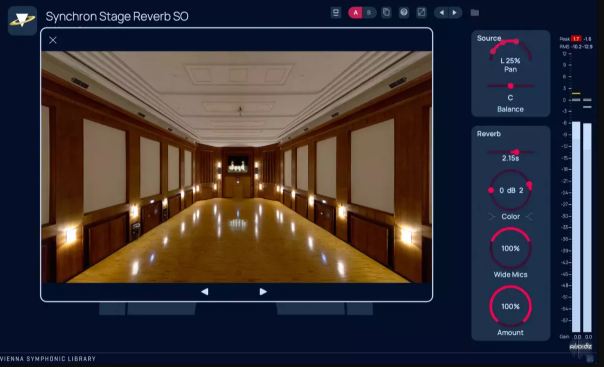Click the reverb time 2.15s slider
Image resolution: width=604 pixels, height=367 pixels.
click(x=511, y=152)
